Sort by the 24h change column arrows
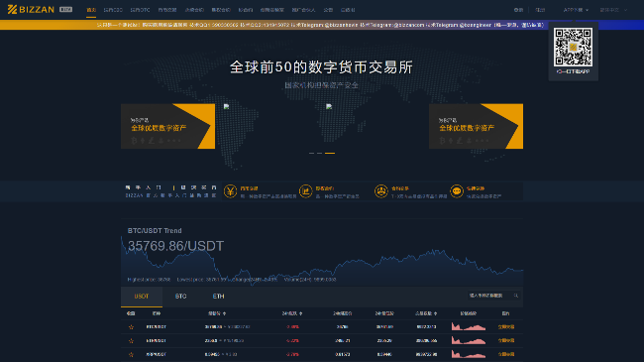The image size is (644, 362). pyautogui.click(x=301, y=313)
